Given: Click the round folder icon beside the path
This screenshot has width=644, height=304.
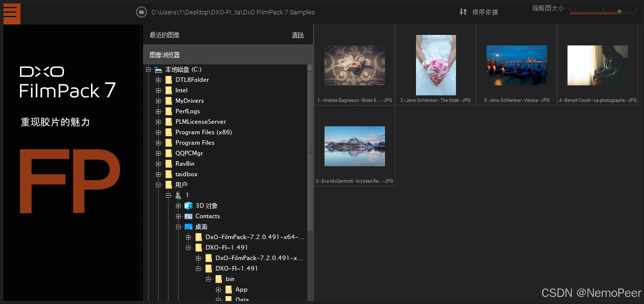Looking at the screenshot, I should [x=141, y=12].
